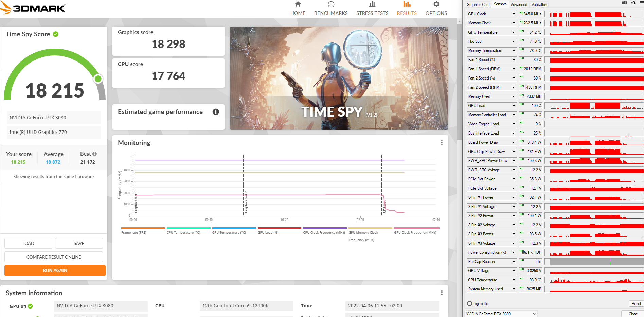Click the Your score value 18 215

tap(18, 162)
